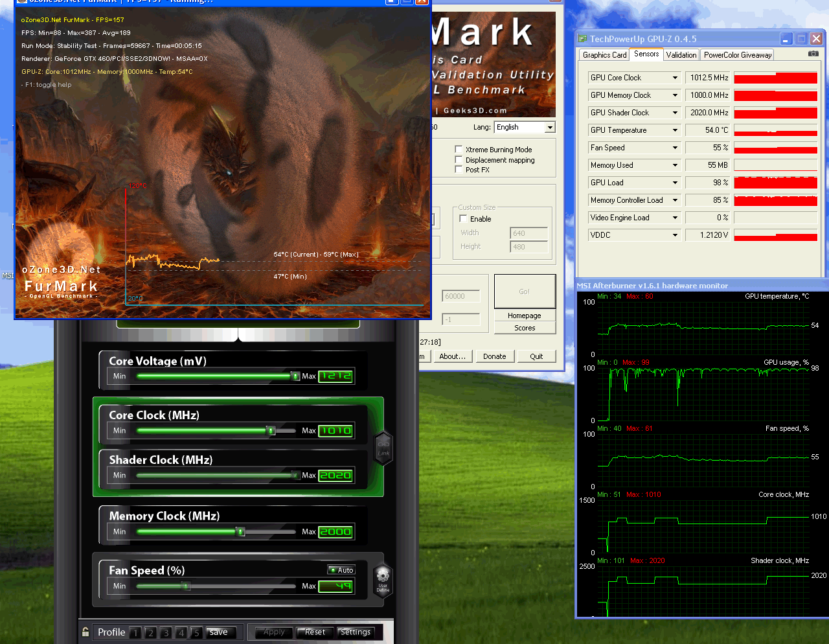Click the "1.2120 V" VDDC reading

[707, 235]
